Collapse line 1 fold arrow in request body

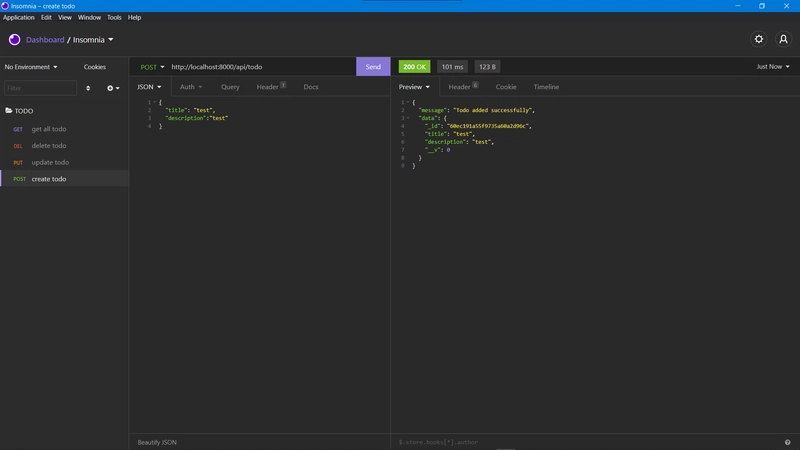click(155, 102)
